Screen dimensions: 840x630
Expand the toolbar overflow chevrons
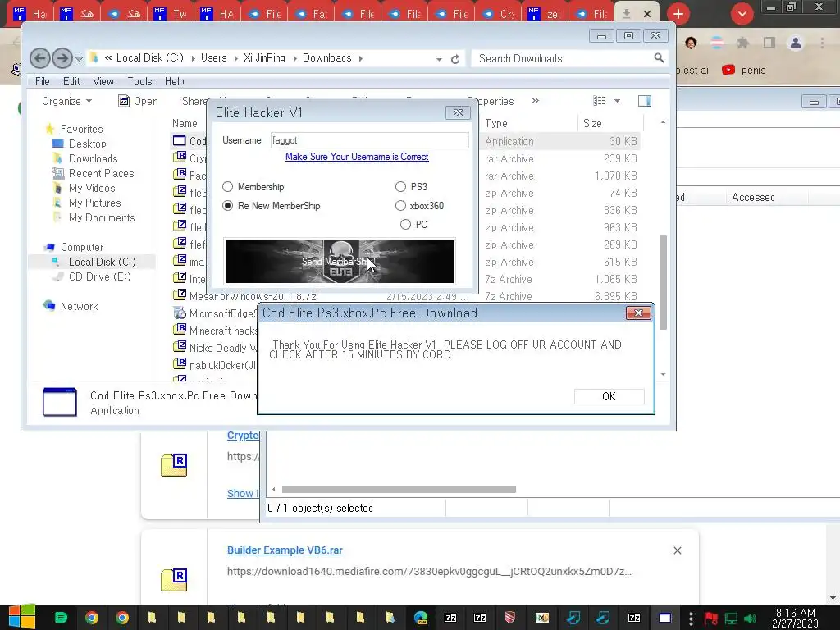535,100
